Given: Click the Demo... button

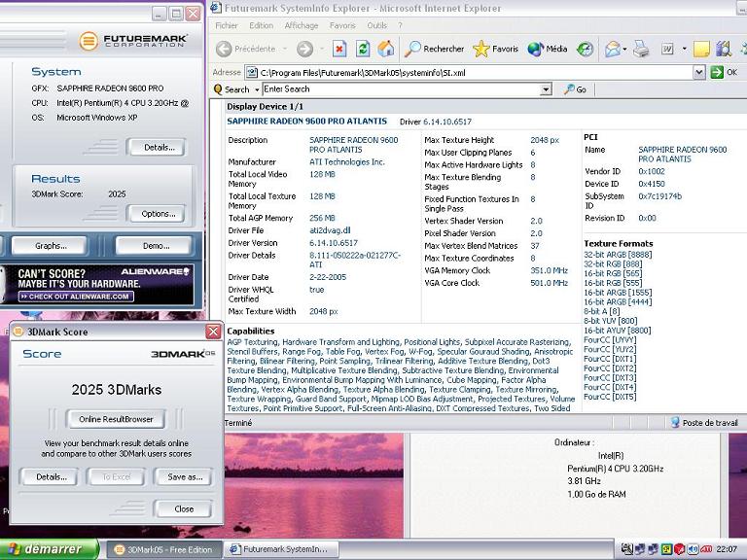Looking at the screenshot, I should [x=155, y=246].
